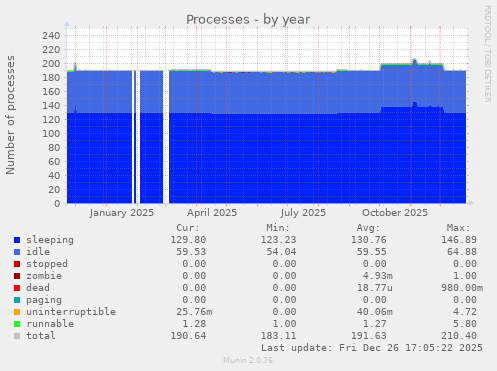Click runnable average value 1.27
Screen dimensions: 497x371
(374, 324)
